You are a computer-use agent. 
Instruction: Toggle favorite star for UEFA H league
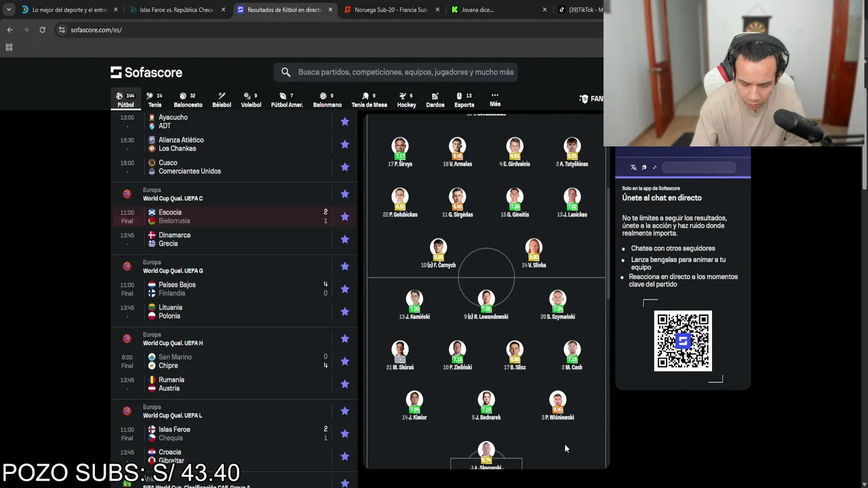(344, 338)
